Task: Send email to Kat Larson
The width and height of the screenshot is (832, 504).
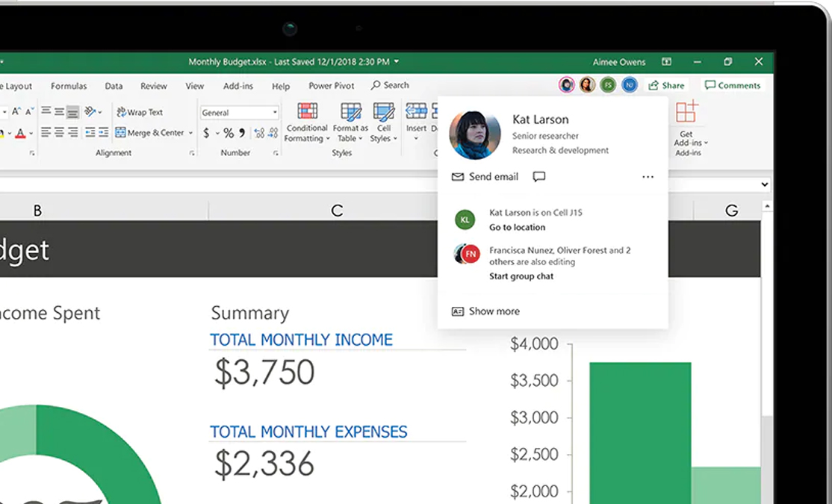Action: coord(485,177)
